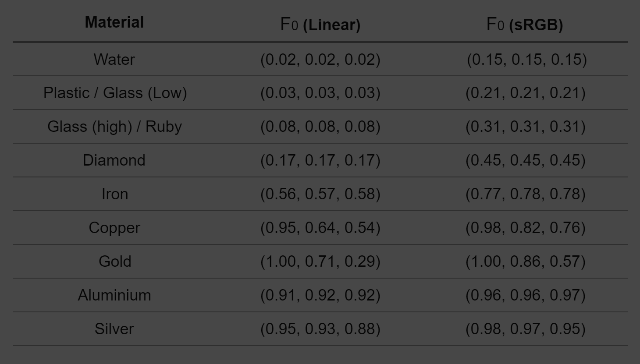Select Gold linear value (1.00, 0.71, 0.29)

point(320,262)
